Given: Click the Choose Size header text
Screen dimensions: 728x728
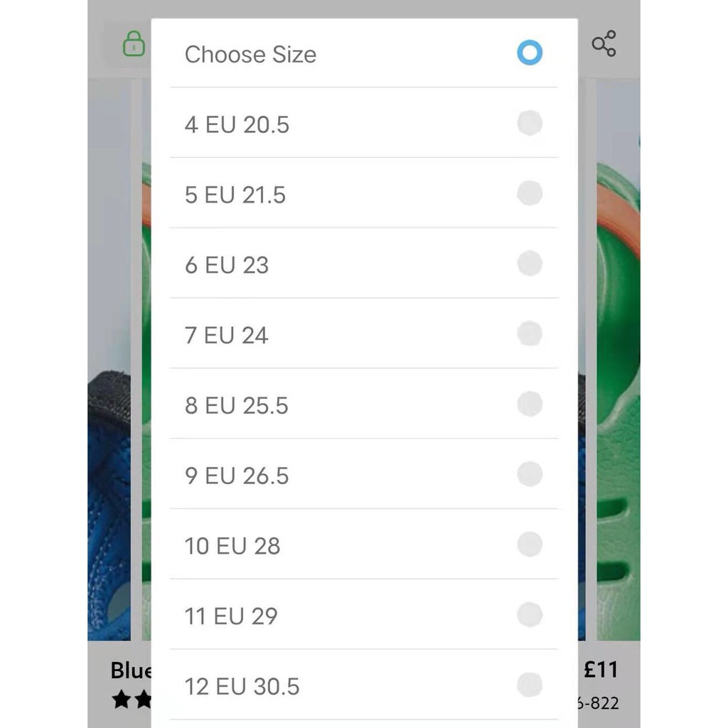Looking at the screenshot, I should (x=250, y=55).
